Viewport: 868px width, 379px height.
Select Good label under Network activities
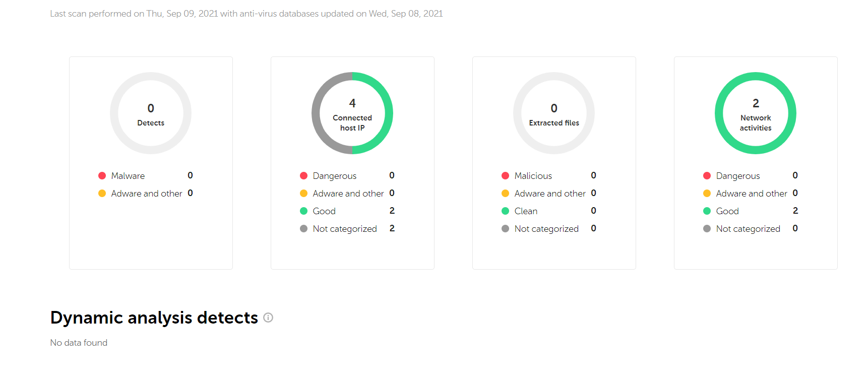pyautogui.click(x=727, y=211)
